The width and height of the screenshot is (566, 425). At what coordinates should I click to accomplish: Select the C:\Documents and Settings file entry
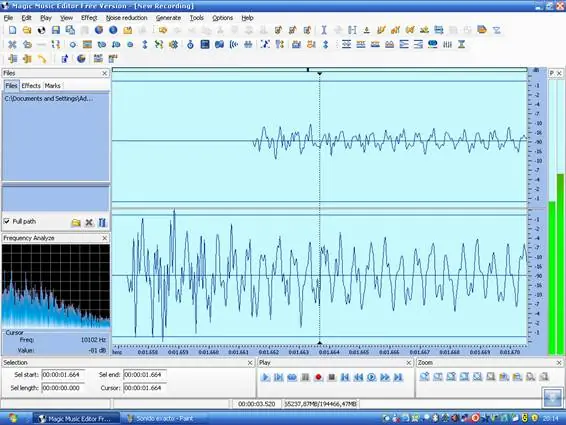[49, 99]
